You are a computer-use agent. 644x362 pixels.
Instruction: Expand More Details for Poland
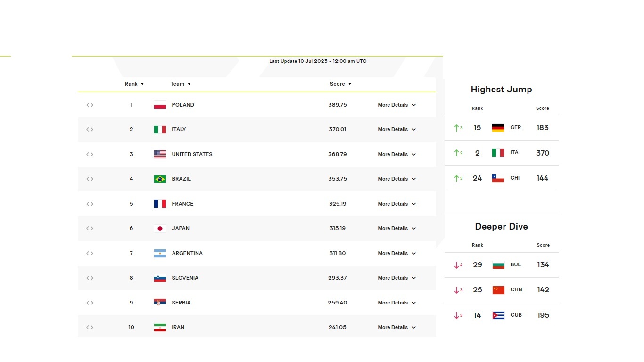point(396,105)
